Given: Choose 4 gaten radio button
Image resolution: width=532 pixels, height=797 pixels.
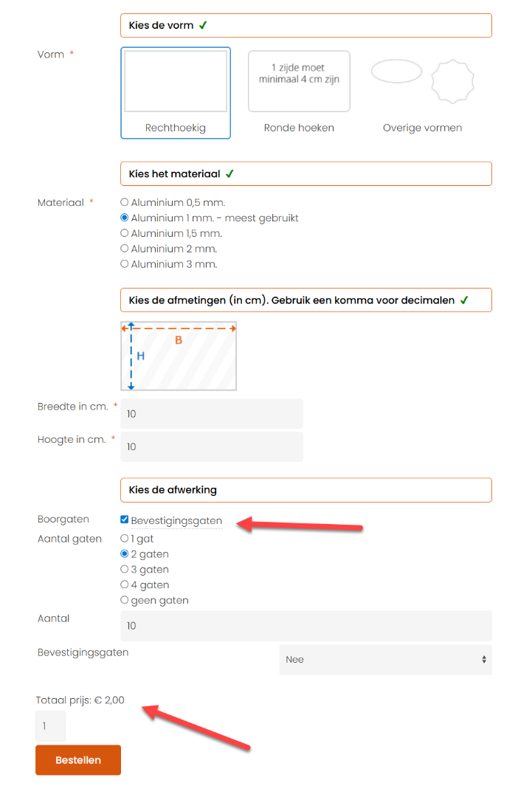Looking at the screenshot, I should pyautogui.click(x=125, y=585).
